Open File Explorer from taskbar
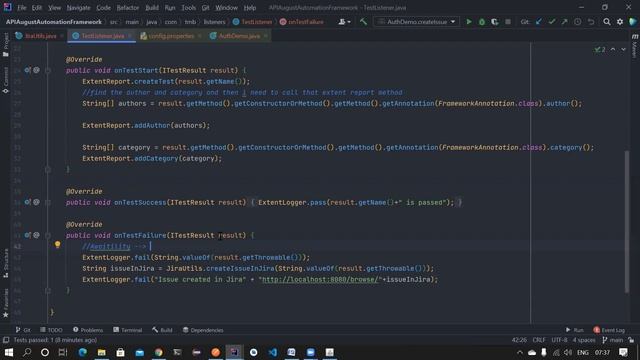Viewport: 640px width, 360px height. 102,352
